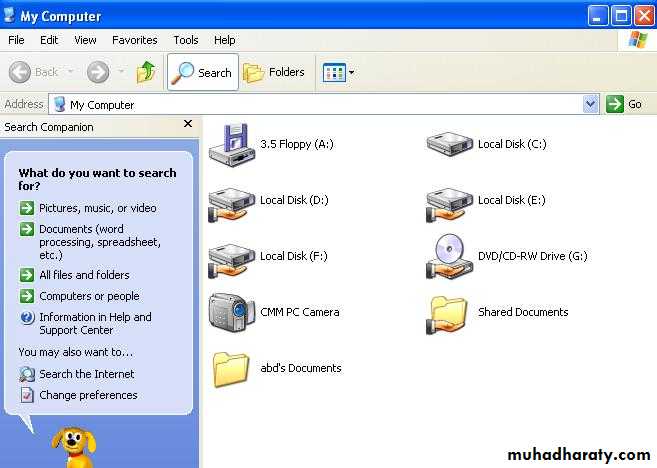The image size is (657, 468).
Task: Open the Back button history dropdown
Action: coord(70,72)
